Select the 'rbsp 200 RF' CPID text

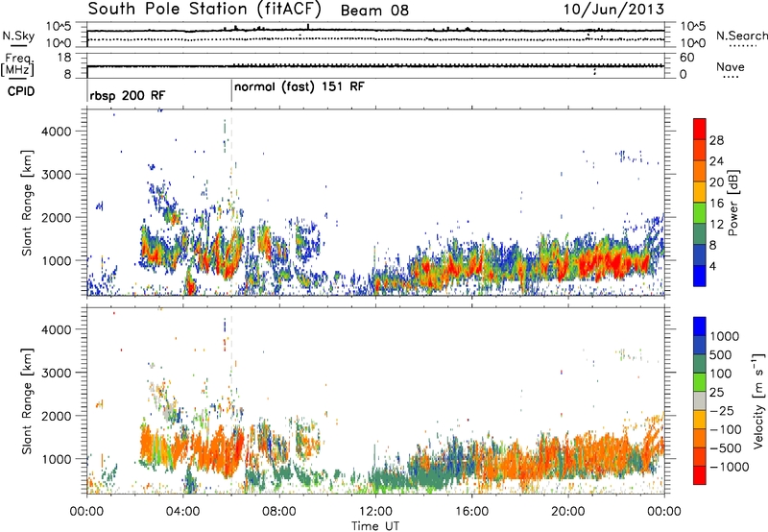(x=128, y=95)
